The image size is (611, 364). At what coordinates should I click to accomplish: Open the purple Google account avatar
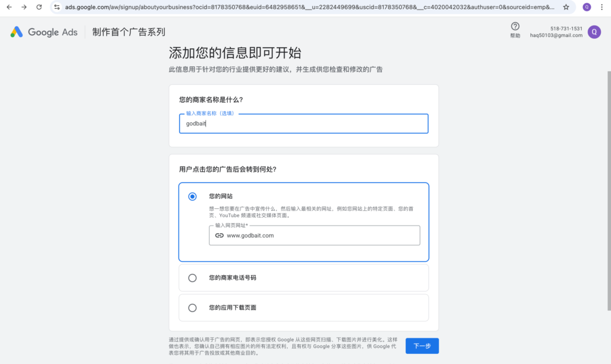tap(594, 32)
